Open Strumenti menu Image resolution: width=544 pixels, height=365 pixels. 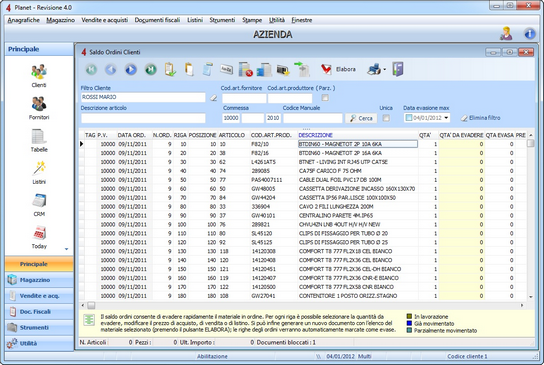coord(222,20)
